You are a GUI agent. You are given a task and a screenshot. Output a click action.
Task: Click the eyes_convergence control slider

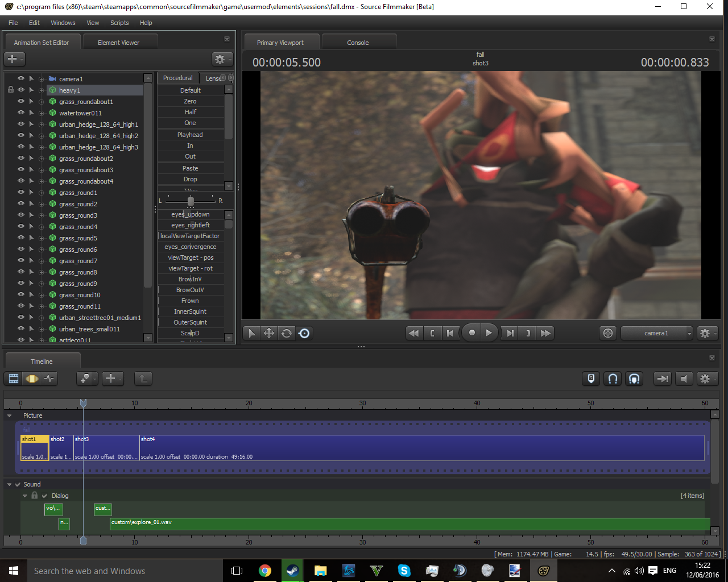191,247
